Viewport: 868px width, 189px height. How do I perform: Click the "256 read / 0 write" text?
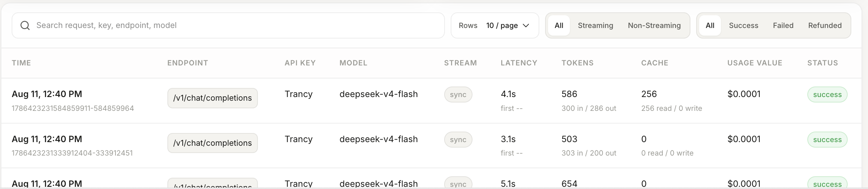pos(672,108)
